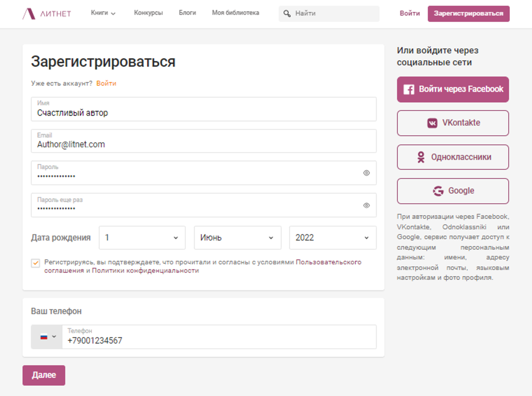Open the birth year dropdown 2022
Image resolution: width=532 pixels, height=396 pixels.
point(333,238)
